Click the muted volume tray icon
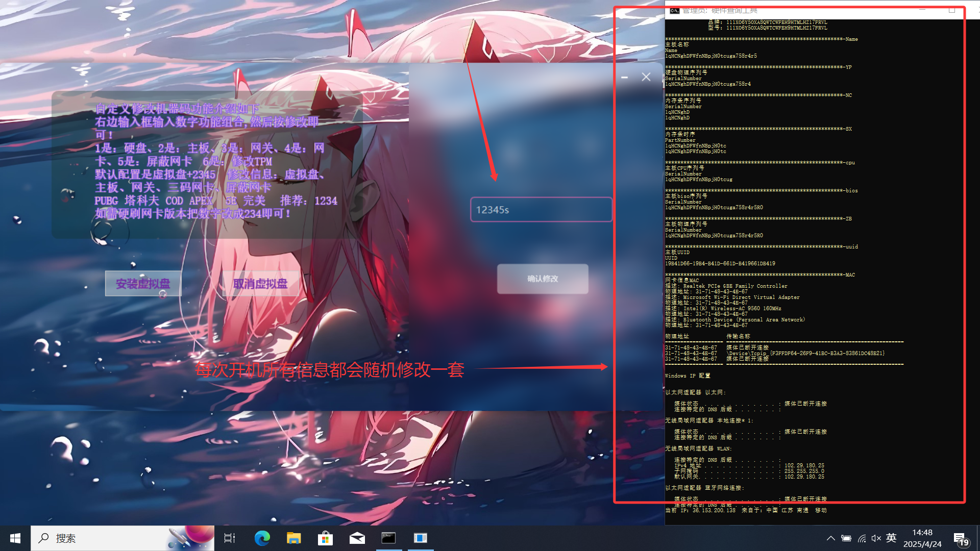This screenshot has height=551, width=980. click(876, 538)
